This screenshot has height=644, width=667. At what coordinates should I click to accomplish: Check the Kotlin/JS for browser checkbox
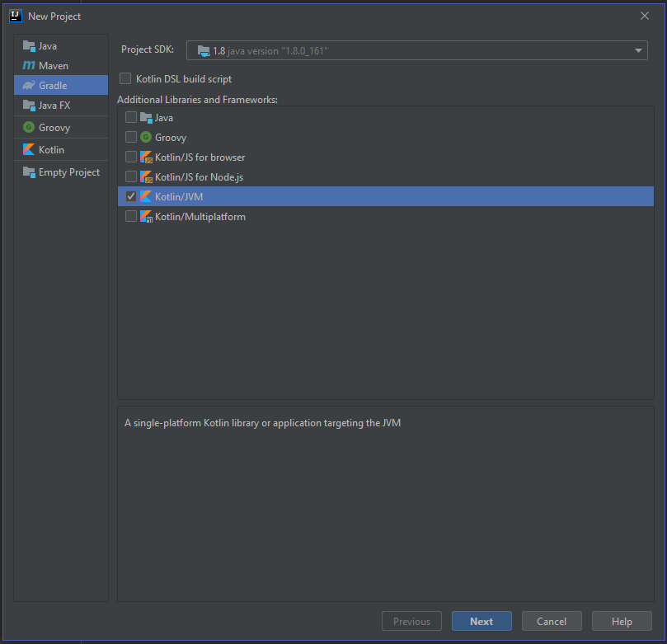pos(131,157)
